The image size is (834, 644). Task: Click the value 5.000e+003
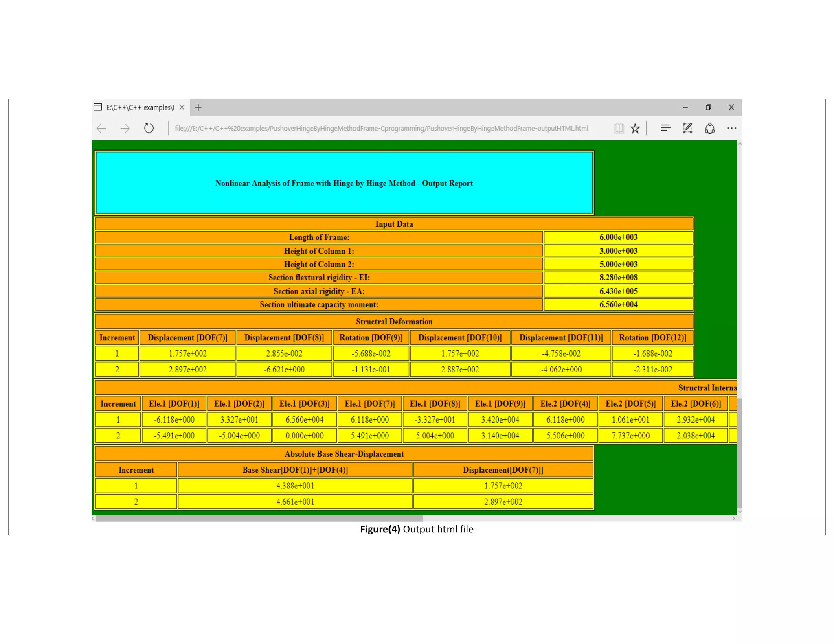(x=619, y=265)
